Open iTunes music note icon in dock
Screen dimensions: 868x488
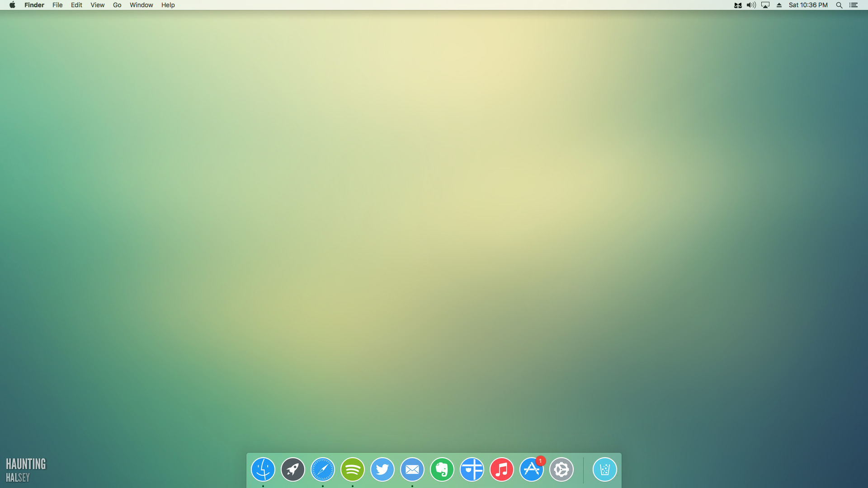[502, 469]
